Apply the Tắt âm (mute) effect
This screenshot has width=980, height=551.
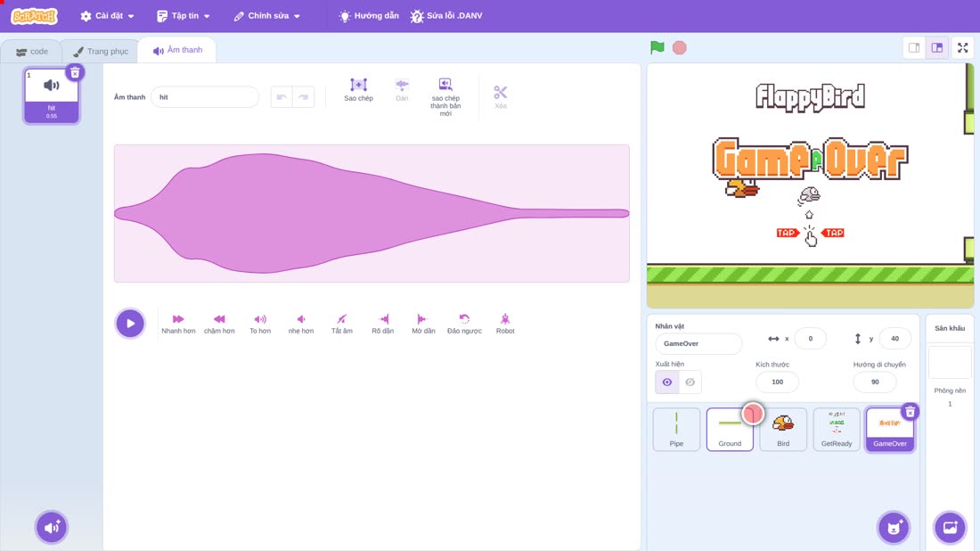tap(342, 324)
